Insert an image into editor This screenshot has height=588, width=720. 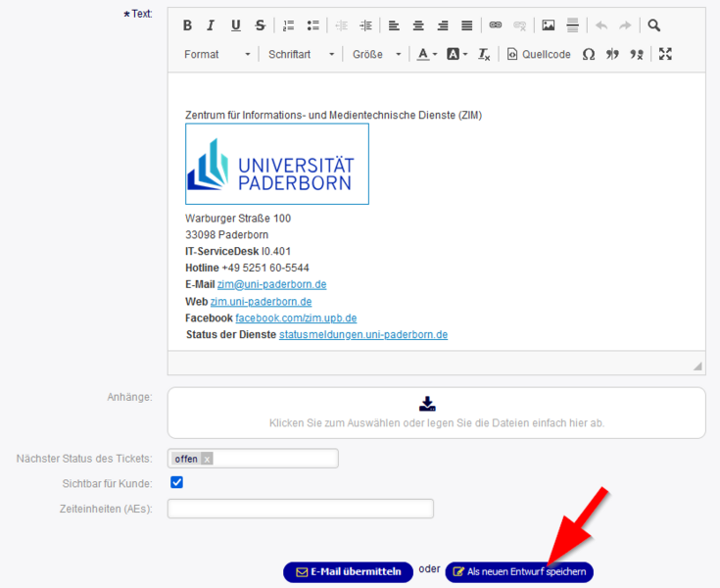[549, 25]
